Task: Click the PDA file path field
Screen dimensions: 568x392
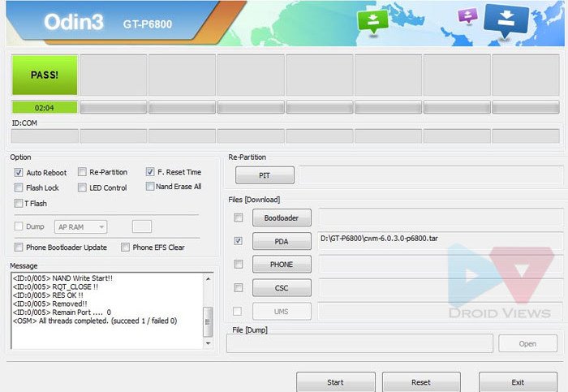Action: click(441, 240)
